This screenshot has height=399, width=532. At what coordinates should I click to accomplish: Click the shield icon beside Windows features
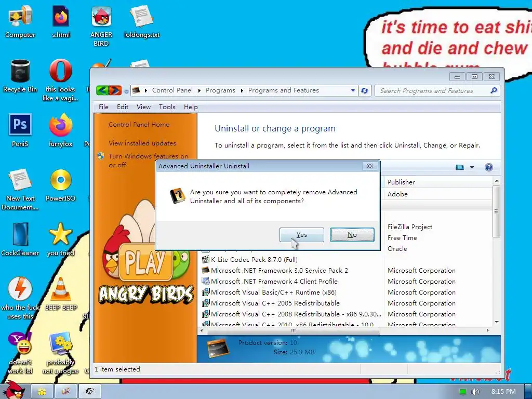click(x=101, y=156)
